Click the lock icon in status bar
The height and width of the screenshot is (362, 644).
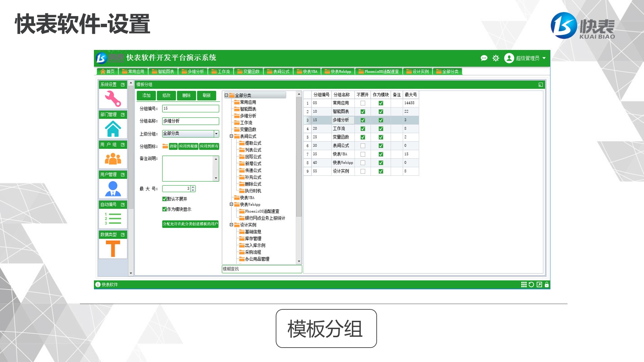click(x=547, y=285)
